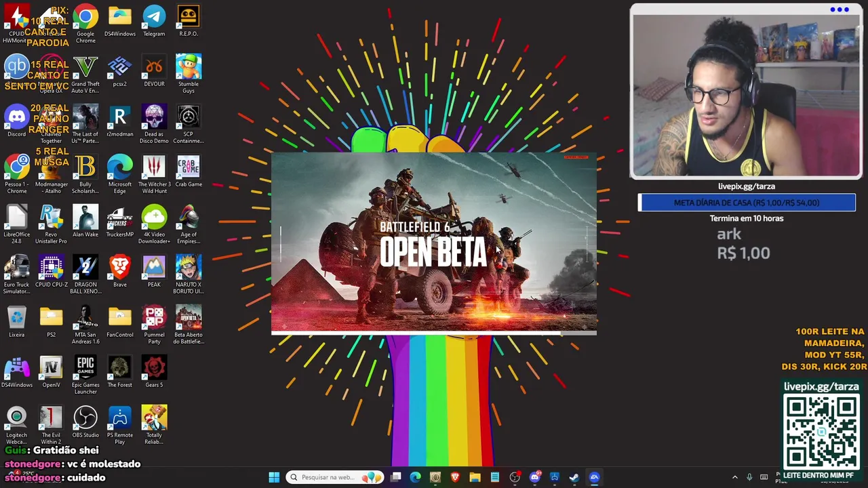Viewport: 868px width, 488px height.
Task: Launch Dead as Disco Demo
Action: click(x=154, y=124)
